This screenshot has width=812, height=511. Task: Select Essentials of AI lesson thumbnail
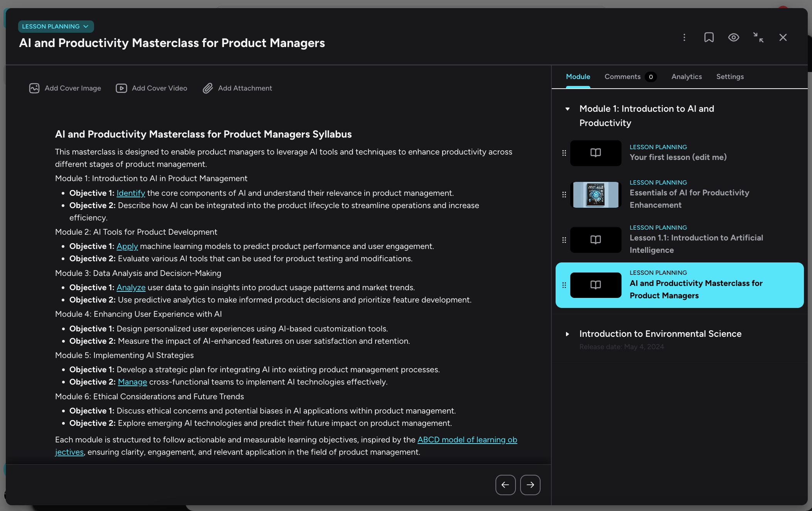click(596, 195)
